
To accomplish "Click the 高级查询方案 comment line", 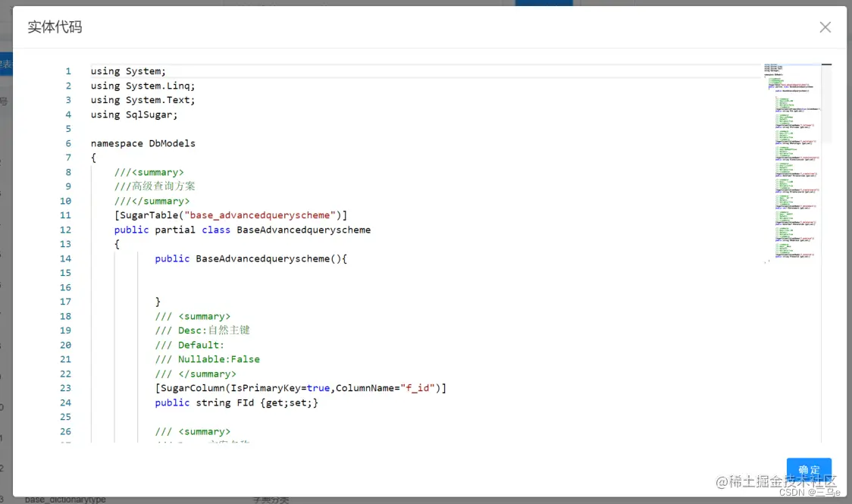I will click(x=155, y=186).
